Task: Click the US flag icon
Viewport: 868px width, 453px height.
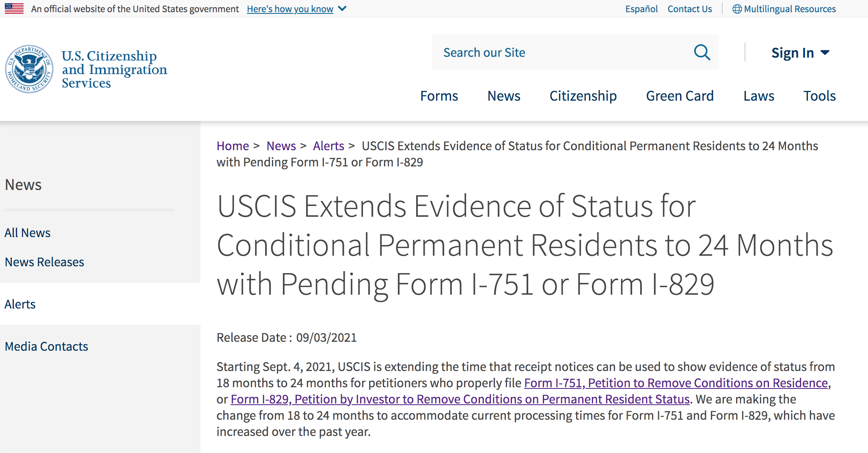Action: [14, 9]
